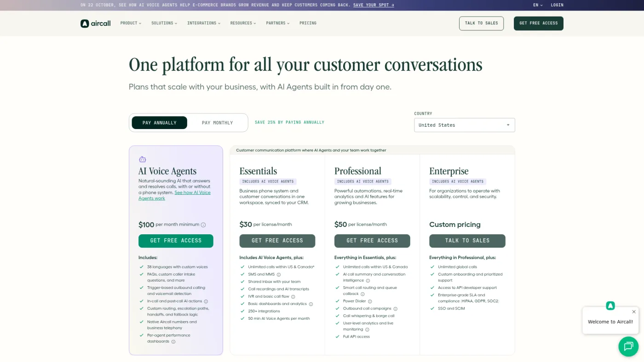
Task: Click info icon beside IVR and basic call flow
Action: [x=293, y=297]
